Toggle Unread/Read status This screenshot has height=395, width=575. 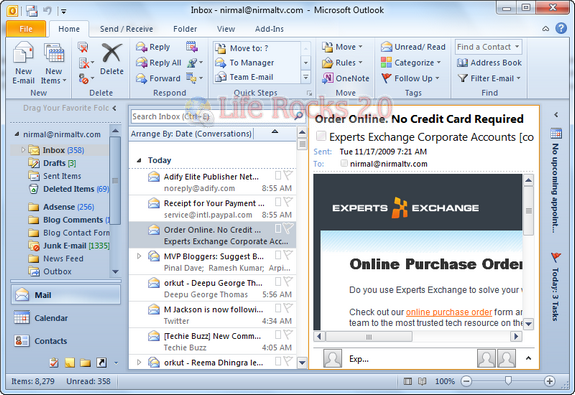pyautogui.click(x=413, y=47)
